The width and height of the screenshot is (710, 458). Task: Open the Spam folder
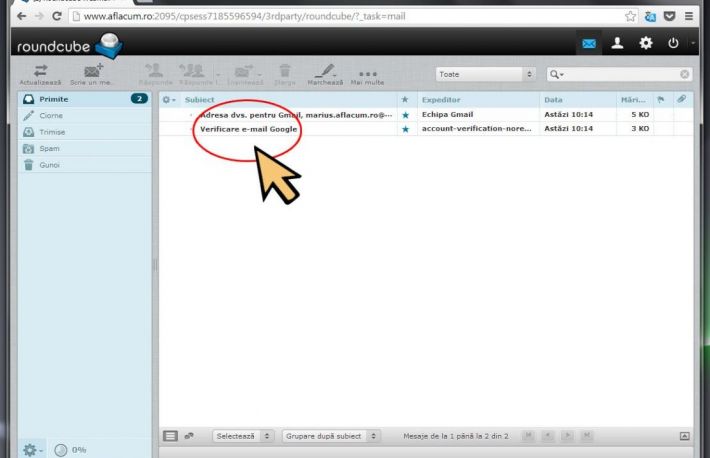(x=49, y=147)
